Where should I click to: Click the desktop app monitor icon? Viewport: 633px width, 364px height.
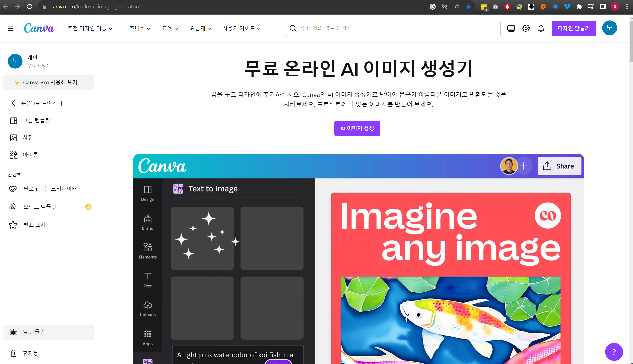coord(511,28)
